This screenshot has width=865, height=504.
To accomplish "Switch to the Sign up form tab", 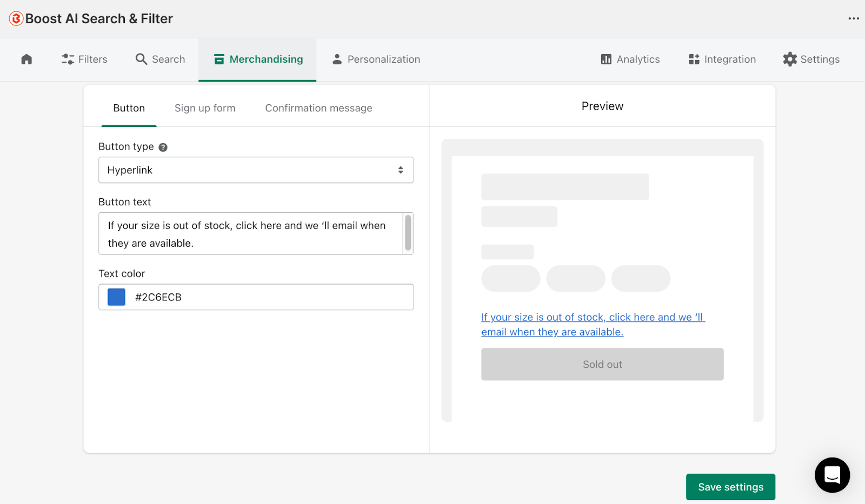I will [x=204, y=108].
